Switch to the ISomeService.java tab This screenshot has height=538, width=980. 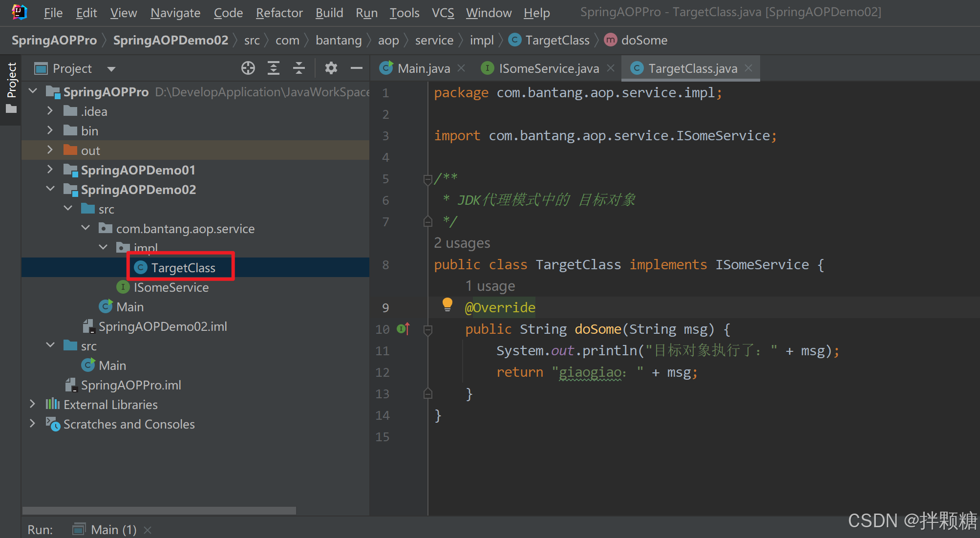click(549, 68)
